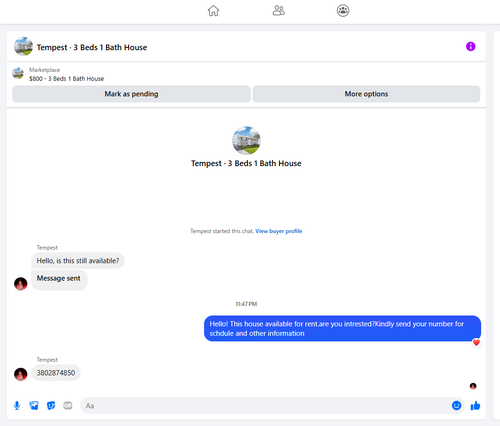Click the house thumbnail in chat header
500x426 pixels.
[23, 46]
